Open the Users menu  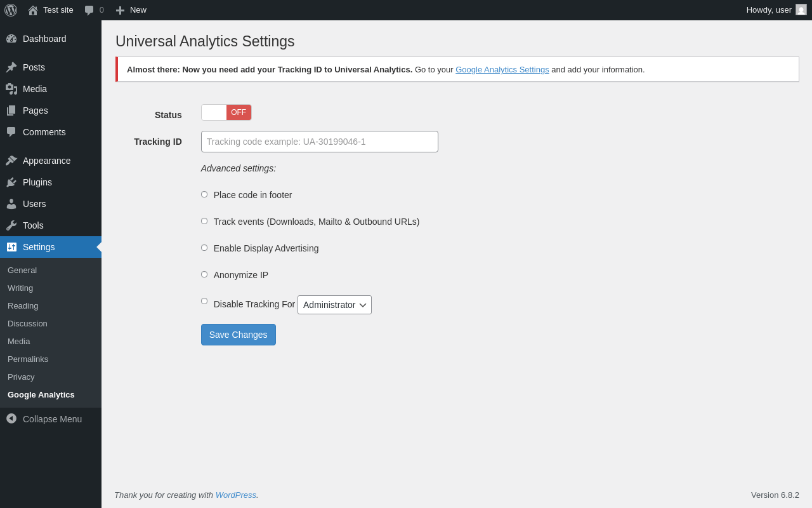34,204
